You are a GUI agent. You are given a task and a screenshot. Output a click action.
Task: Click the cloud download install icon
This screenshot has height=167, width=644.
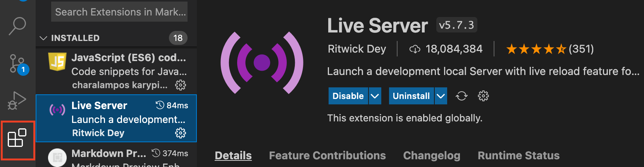pos(415,49)
